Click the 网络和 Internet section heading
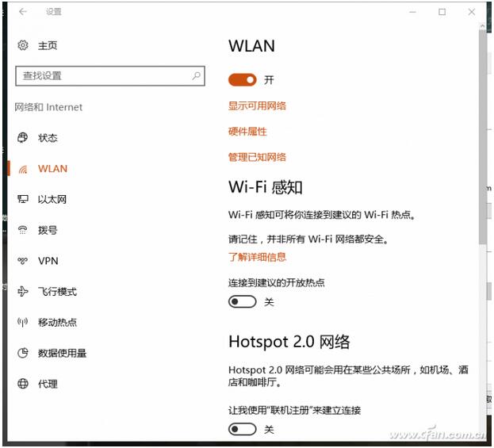This screenshot has height=448, width=494. [48, 107]
